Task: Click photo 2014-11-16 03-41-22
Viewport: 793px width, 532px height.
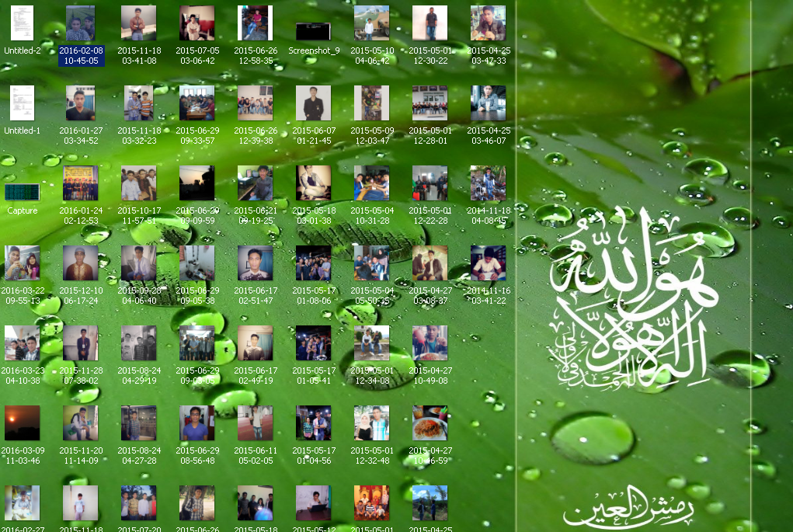Action: point(488,263)
